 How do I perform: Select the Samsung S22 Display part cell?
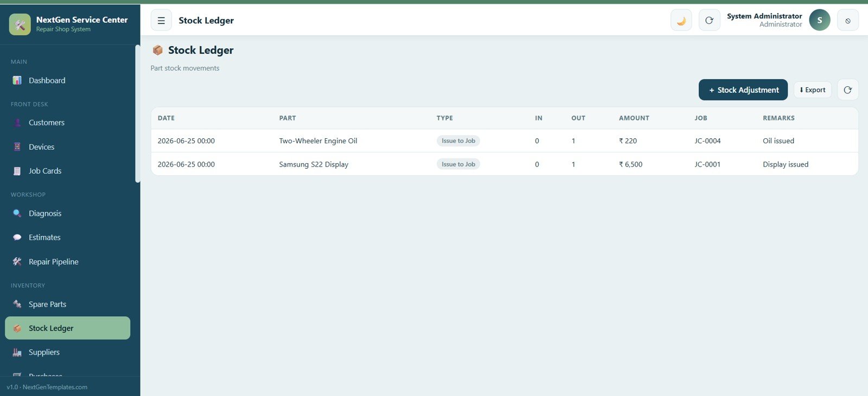[x=314, y=164]
